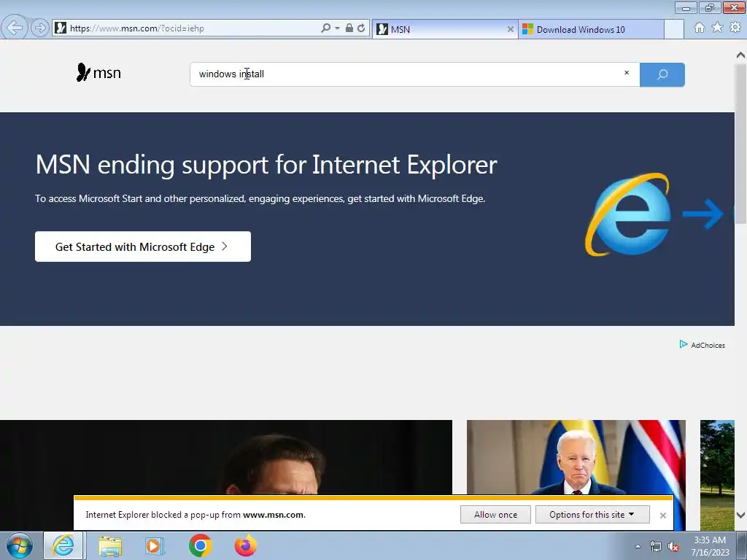The image size is (747, 560).
Task: Dismiss the pop-up blocked notification bar
Action: (662, 516)
